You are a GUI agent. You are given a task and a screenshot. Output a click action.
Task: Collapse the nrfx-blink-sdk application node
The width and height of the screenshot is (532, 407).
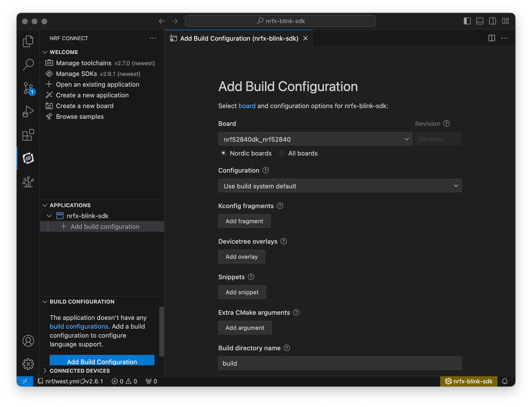point(49,216)
